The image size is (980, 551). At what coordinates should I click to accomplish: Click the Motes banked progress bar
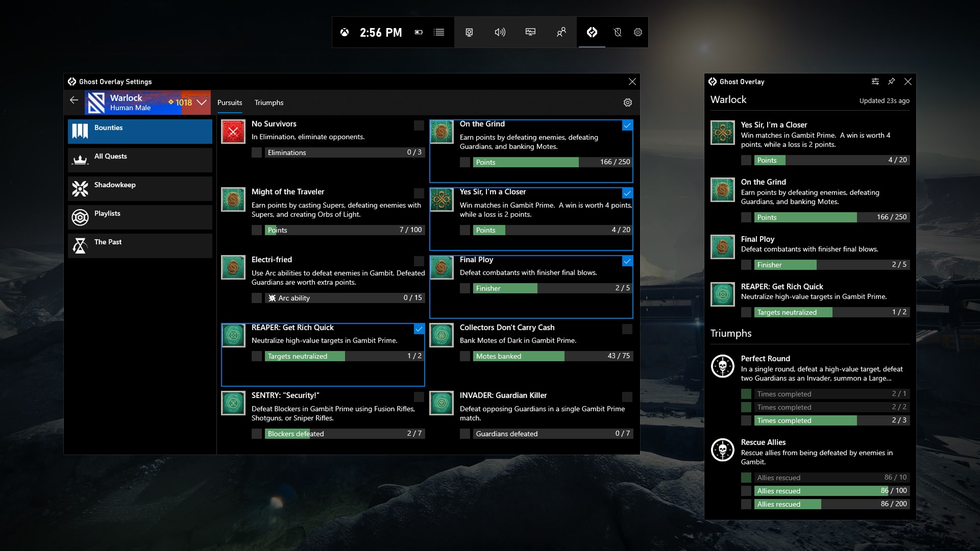click(x=552, y=356)
